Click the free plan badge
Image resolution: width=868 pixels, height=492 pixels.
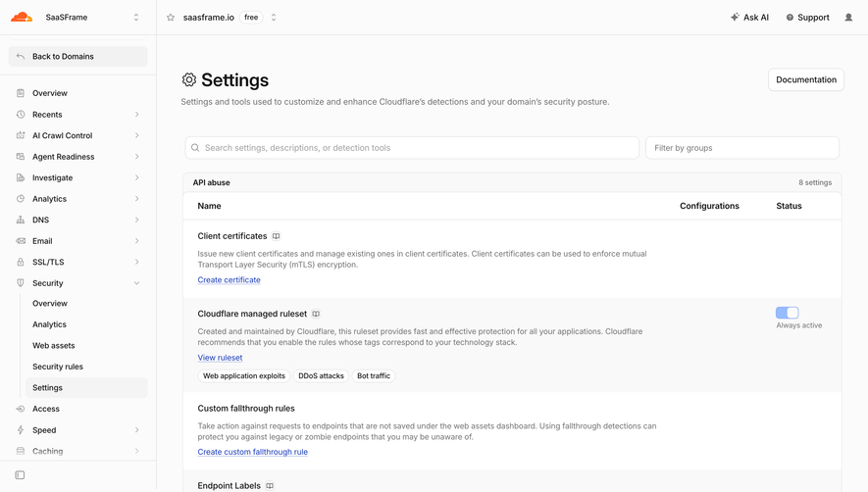251,18
